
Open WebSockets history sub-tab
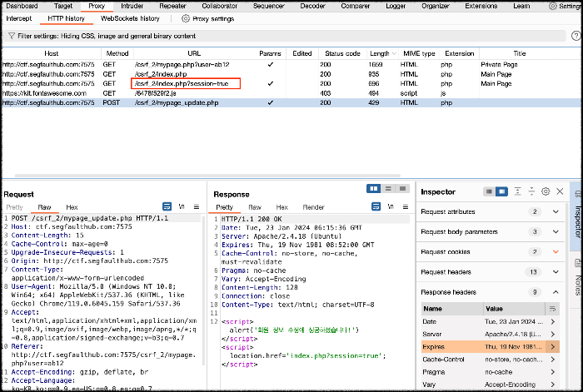pos(130,18)
